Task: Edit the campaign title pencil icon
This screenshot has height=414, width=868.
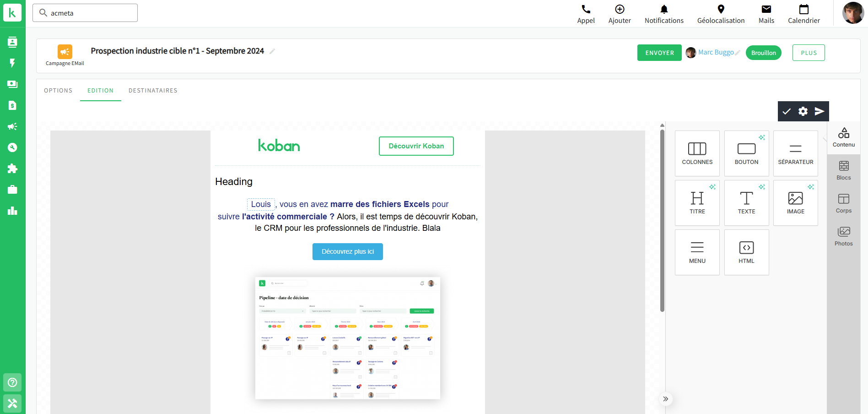Action: 272,51
